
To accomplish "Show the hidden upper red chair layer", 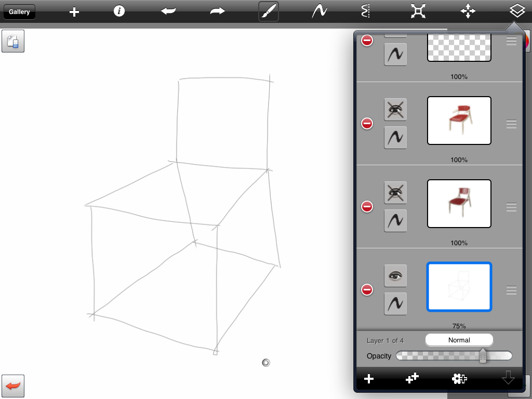I will [395, 110].
